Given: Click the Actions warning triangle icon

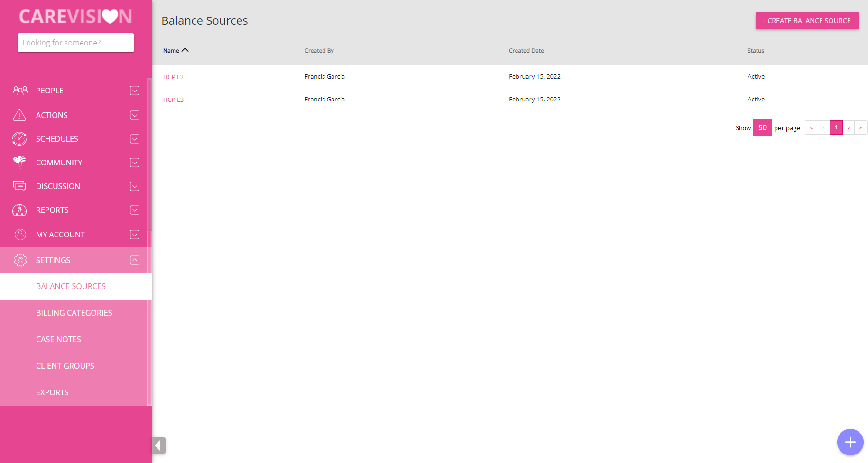Looking at the screenshot, I should (19, 115).
